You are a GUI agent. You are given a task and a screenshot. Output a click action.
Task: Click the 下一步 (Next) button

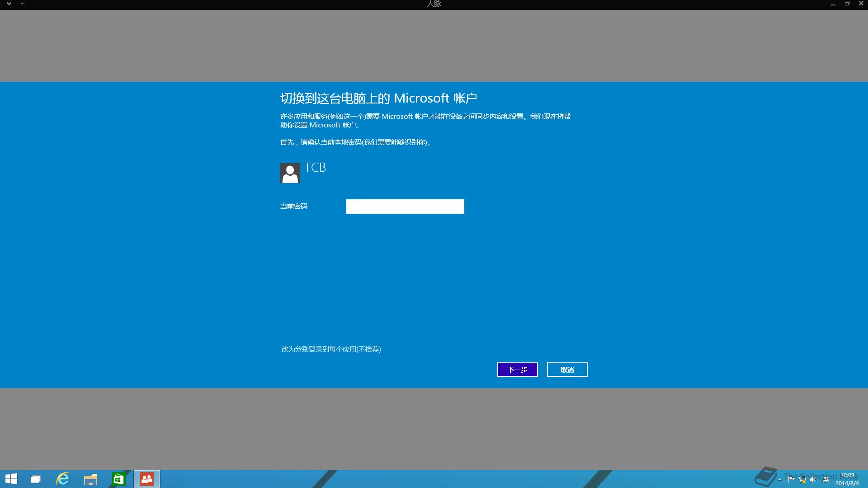click(x=517, y=370)
